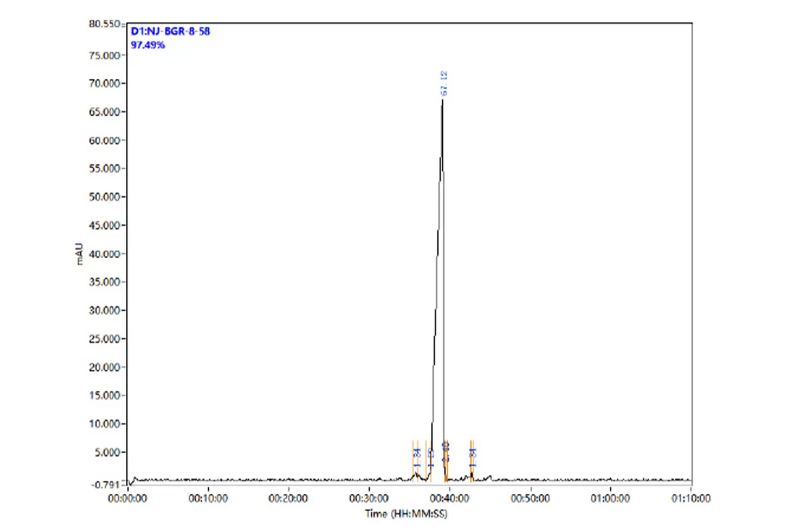The height and width of the screenshot is (532, 790).
Task: Click the apex of the tallest chromatogram peak
Action: coord(442,99)
